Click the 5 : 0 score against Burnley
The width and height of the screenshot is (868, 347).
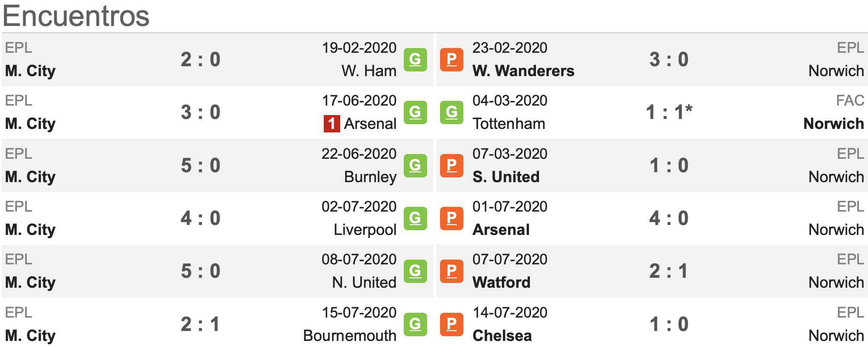200,165
